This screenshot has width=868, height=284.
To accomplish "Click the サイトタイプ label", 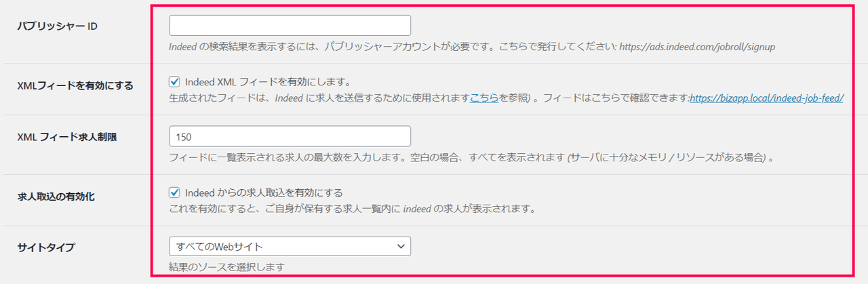I will tap(45, 248).
